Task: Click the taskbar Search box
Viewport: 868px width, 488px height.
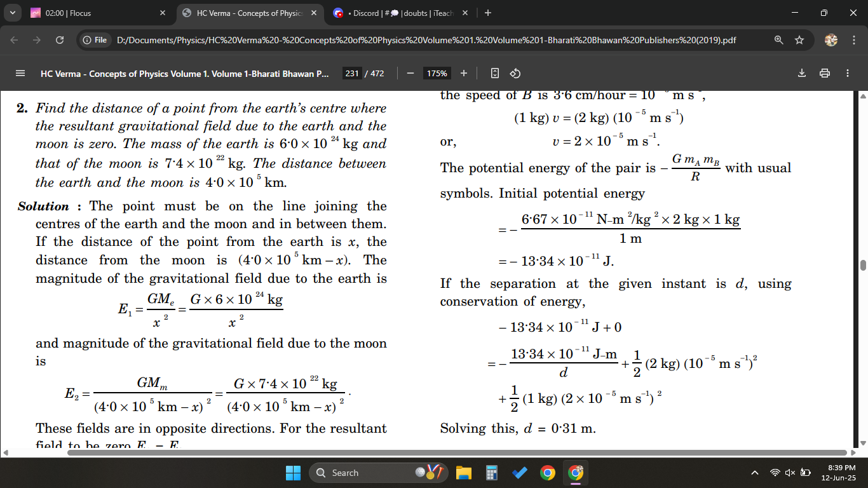Action: click(x=378, y=473)
